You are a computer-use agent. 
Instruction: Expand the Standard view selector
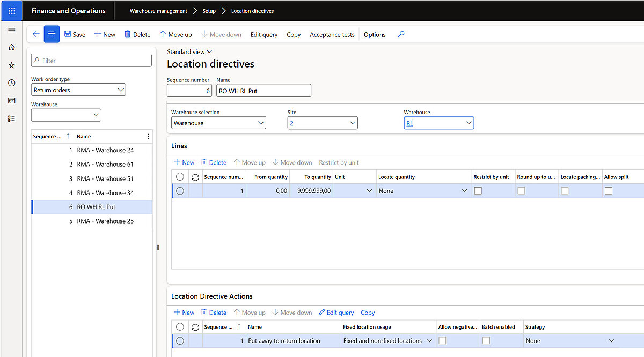(x=189, y=51)
